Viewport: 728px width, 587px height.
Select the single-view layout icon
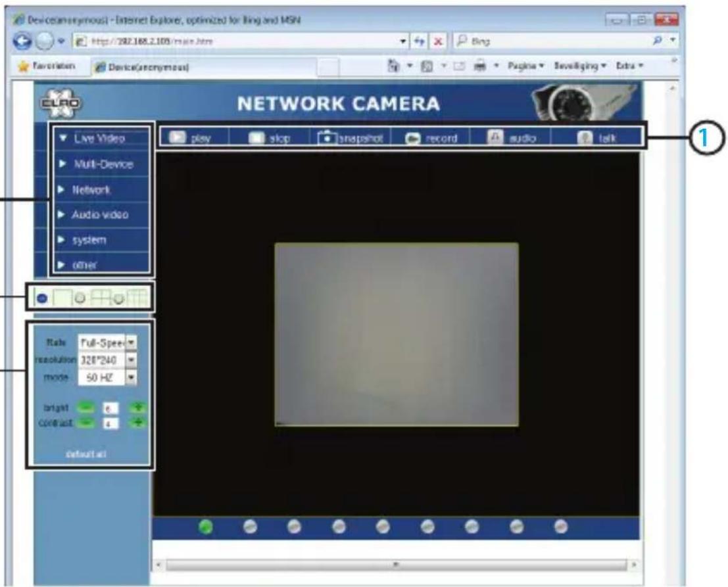click(x=62, y=298)
